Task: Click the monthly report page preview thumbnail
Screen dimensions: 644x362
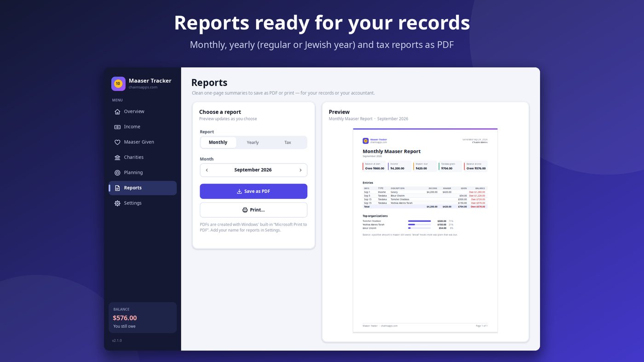Action: click(425, 230)
